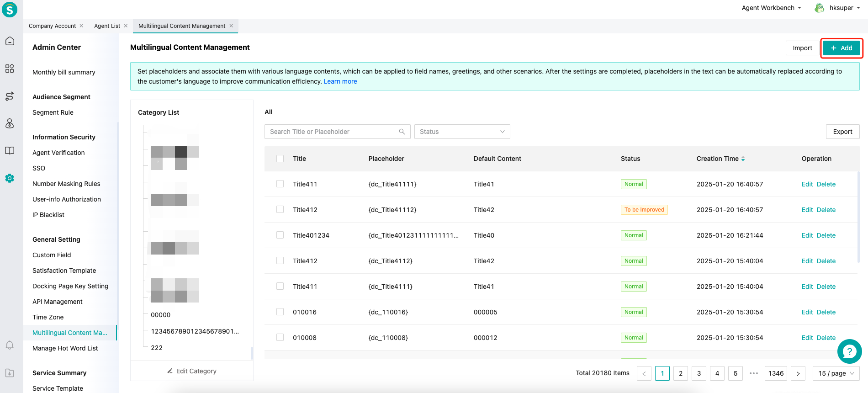Go to next page arrow

point(798,373)
